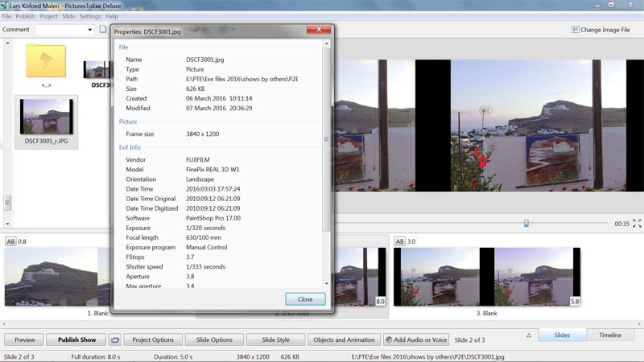
Task: Click file list scroll up arrow
Action: tap(7, 43)
